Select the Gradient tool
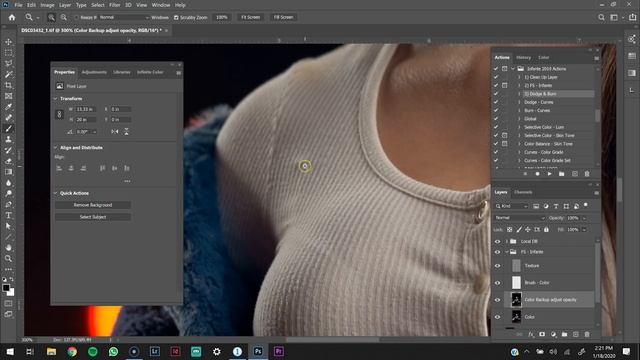 click(8, 172)
